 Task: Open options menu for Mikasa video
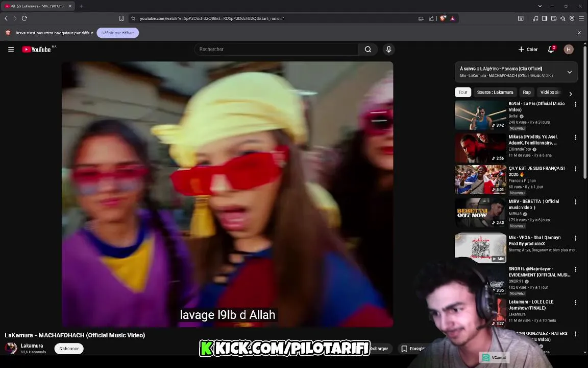575,137
